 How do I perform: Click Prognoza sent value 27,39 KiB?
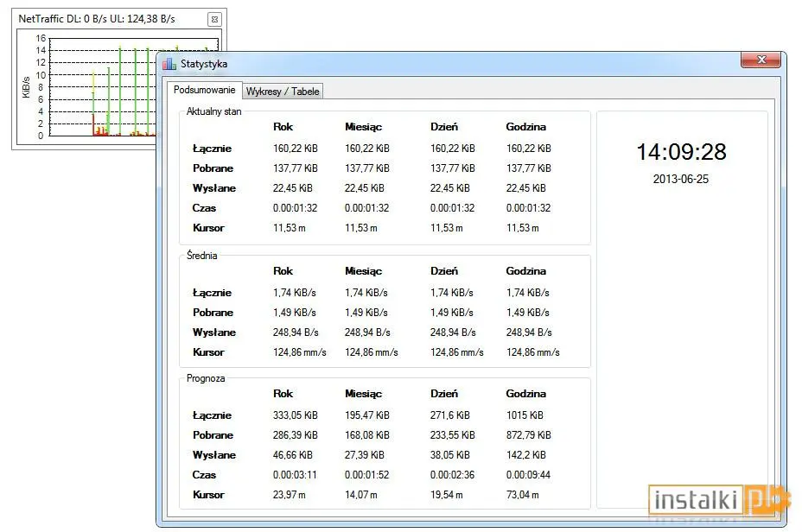pos(364,455)
